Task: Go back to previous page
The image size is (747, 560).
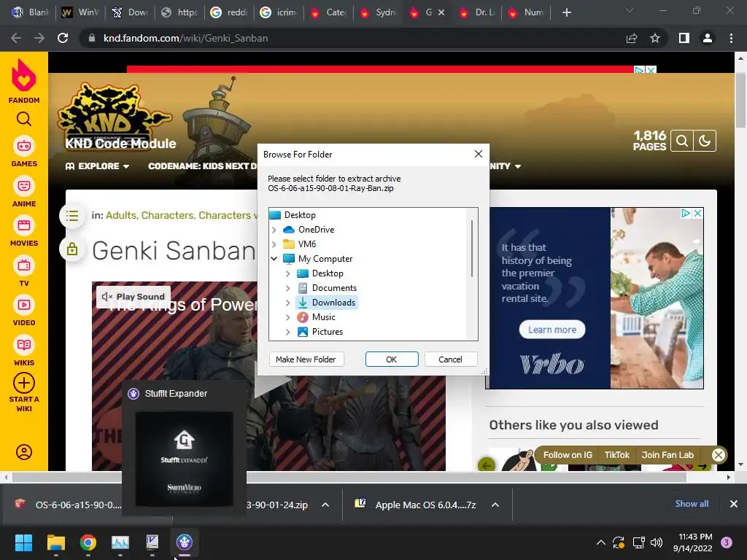Action: (16, 38)
